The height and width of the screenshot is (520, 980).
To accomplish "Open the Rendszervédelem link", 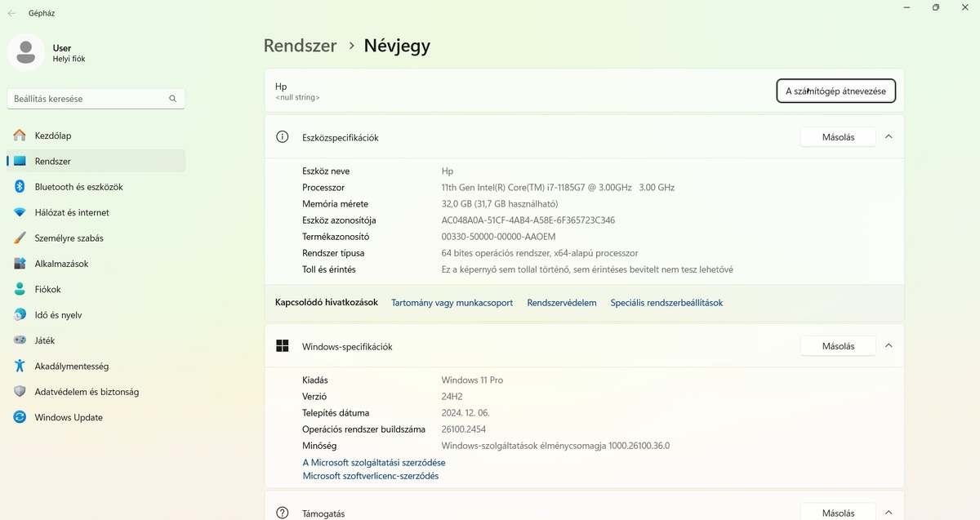I will (x=562, y=303).
